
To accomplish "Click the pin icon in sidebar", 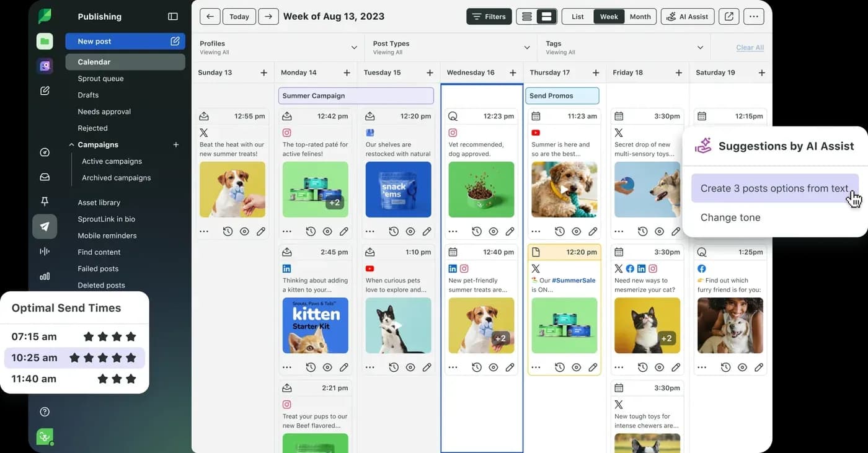I will [45, 201].
